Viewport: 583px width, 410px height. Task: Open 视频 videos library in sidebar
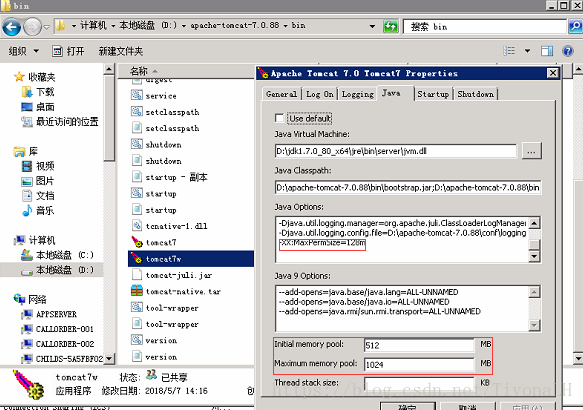[x=38, y=166]
